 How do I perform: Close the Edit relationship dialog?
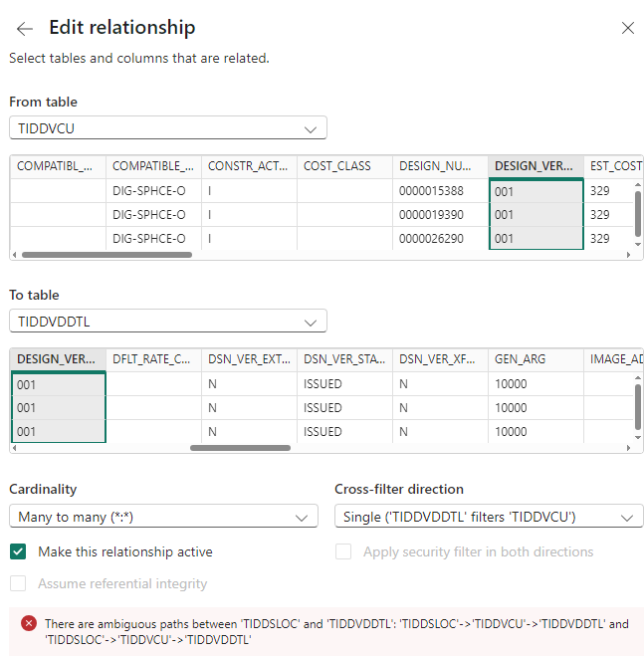click(628, 28)
